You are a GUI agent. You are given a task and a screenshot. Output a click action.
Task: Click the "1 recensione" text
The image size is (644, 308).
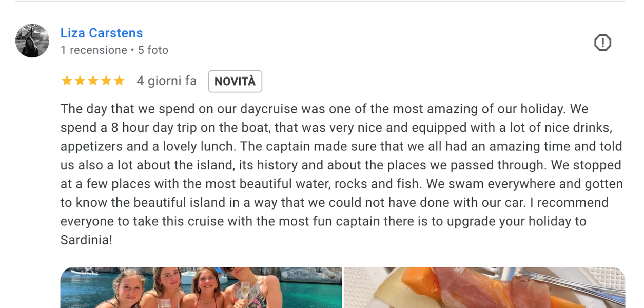(94, 50)
